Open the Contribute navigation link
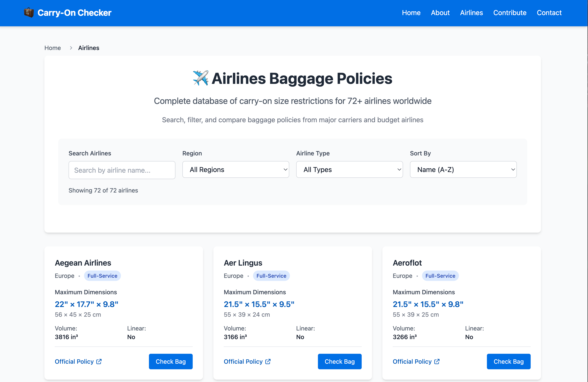Screen dimensions: 588x382 tap(510, 13)
